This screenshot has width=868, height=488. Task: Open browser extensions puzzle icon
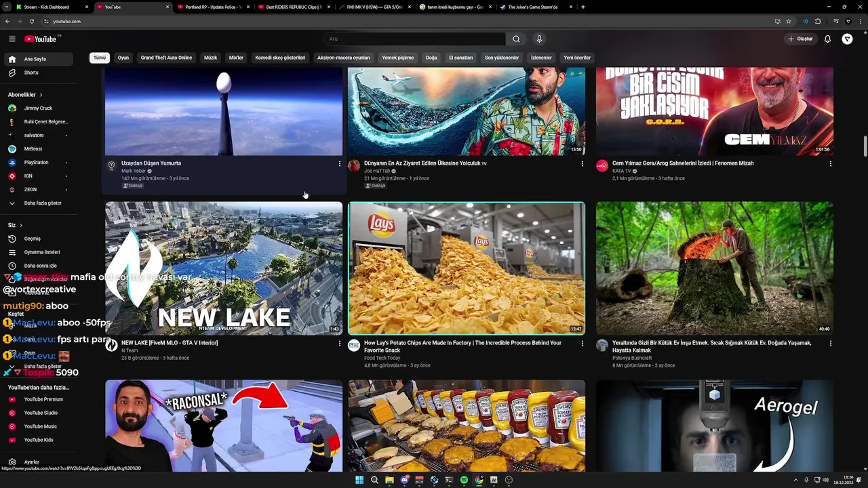click(x=818, y=21)
